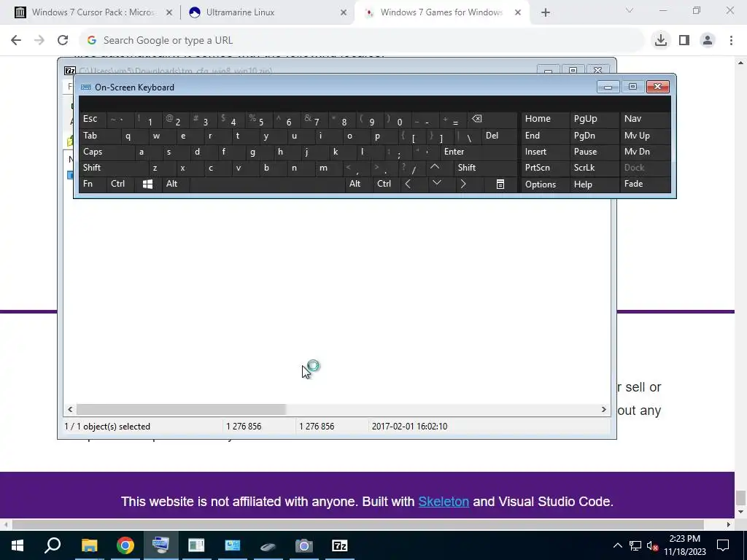The height and width of the screenshot is (560, 747).
Task: Click muted volume tray icon
Action: coord(652,545)
